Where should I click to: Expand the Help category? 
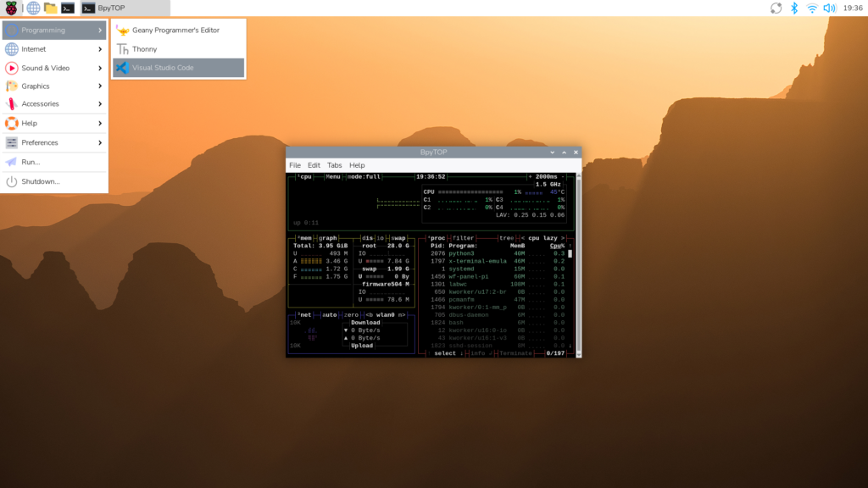pos(54,124)
